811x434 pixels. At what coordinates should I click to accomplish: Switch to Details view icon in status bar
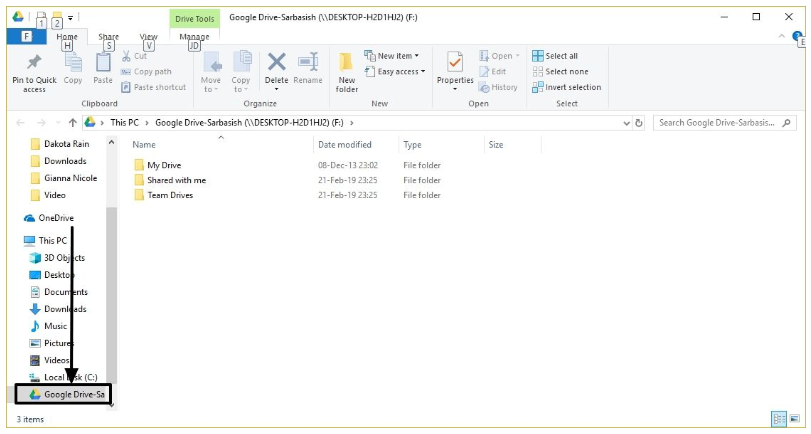coord(779,418)
